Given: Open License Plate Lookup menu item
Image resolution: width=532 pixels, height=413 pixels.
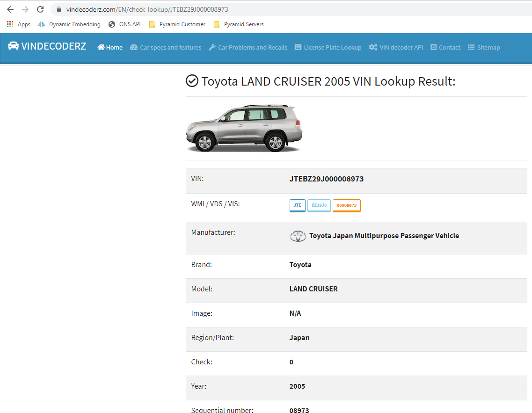Looking at the screenshot, I should tap(328, 47).
